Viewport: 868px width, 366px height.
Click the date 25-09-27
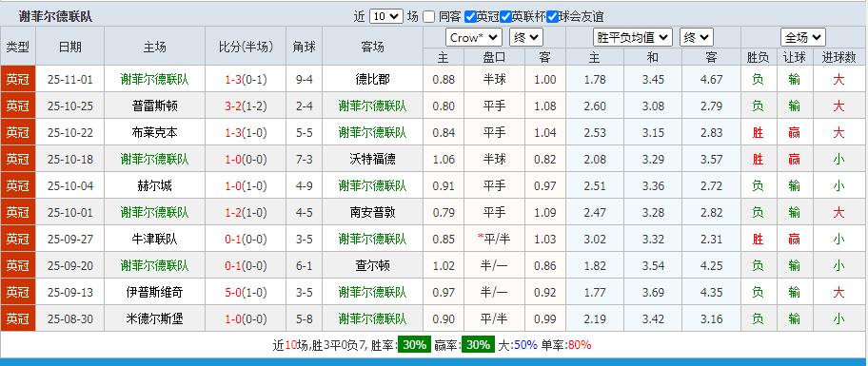69,239
